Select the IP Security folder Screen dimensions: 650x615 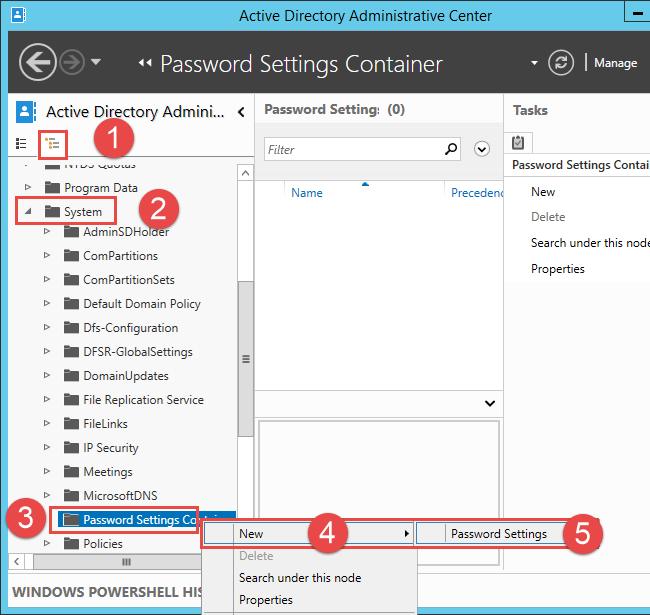click(x=101, y=448)
